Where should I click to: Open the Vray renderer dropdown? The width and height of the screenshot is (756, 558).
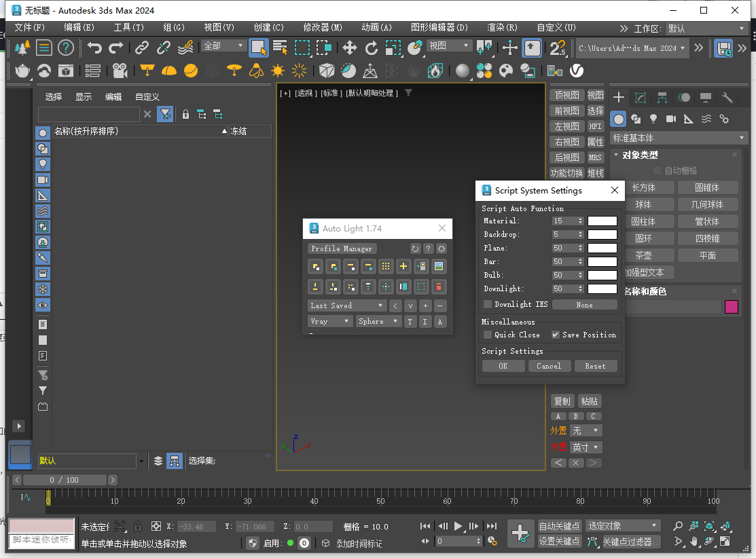tap(330, 321)
